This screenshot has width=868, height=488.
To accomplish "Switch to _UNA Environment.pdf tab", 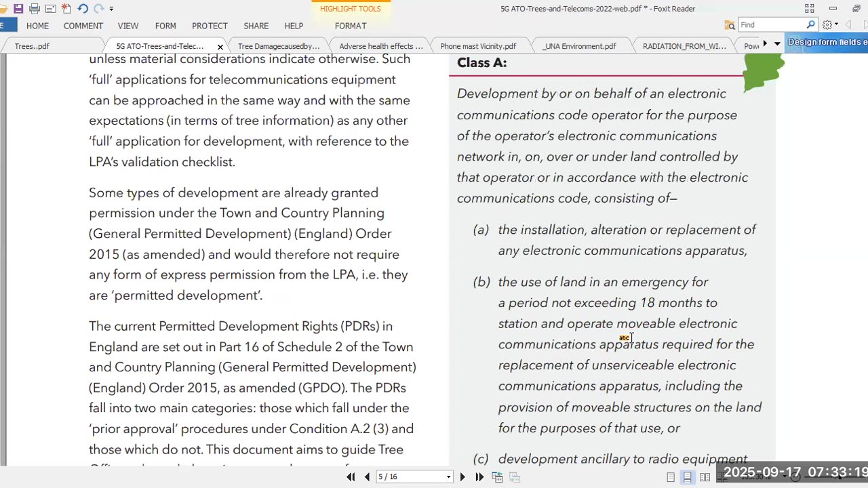I will 580,46.
